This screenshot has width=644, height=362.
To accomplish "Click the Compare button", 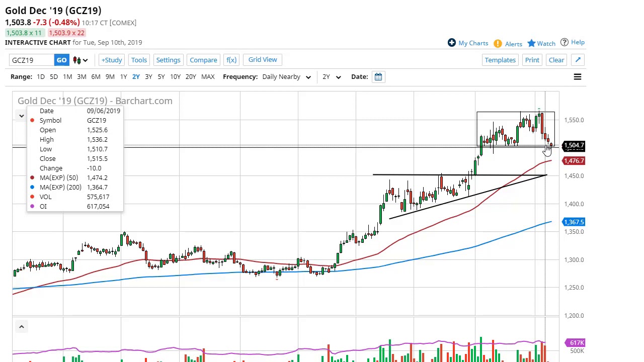I will (x=203, y=60).
